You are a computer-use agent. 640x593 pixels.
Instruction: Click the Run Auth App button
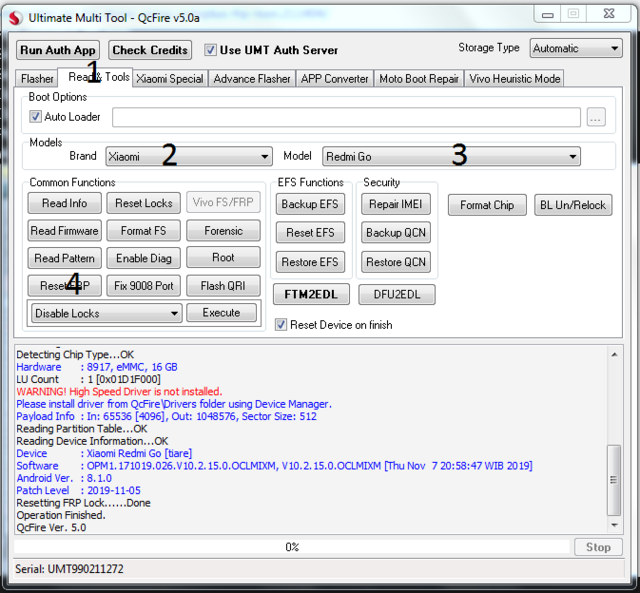58,50
